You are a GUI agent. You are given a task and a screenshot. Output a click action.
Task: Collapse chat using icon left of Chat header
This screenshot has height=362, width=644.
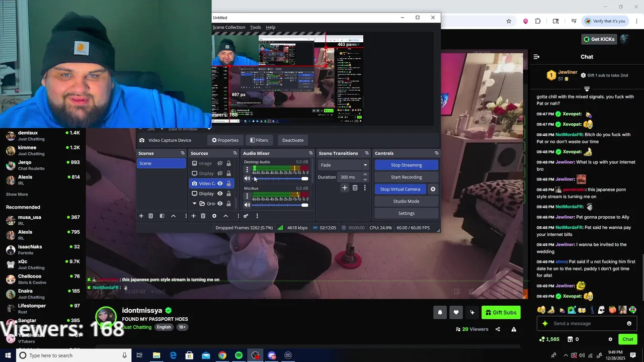click(x=536, y=57)
